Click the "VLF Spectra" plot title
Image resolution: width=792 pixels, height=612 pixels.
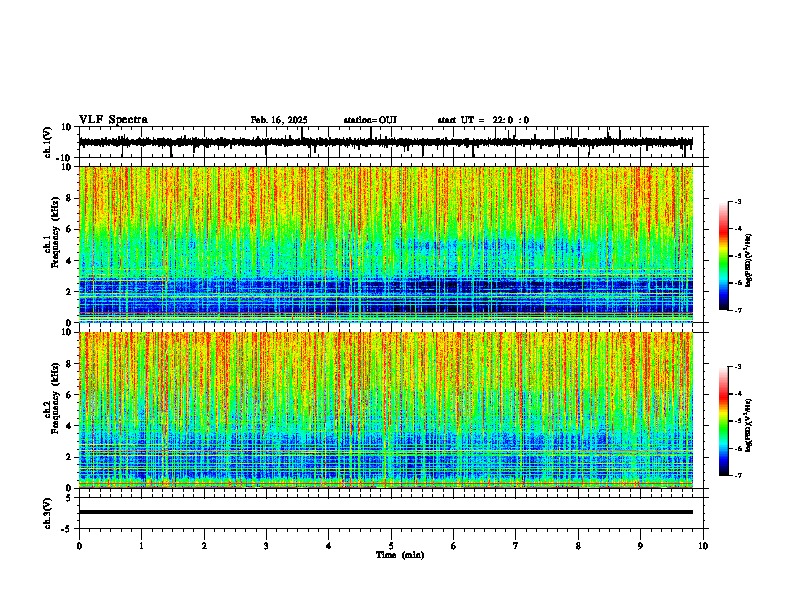[x=113, y=120]
